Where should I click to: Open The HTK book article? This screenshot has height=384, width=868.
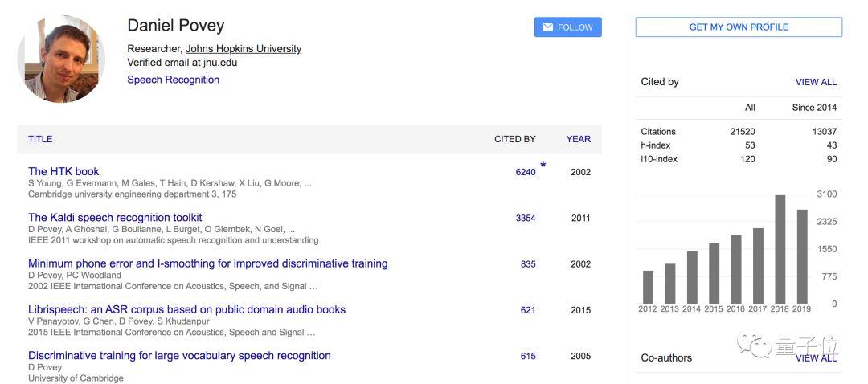(63, 171)
